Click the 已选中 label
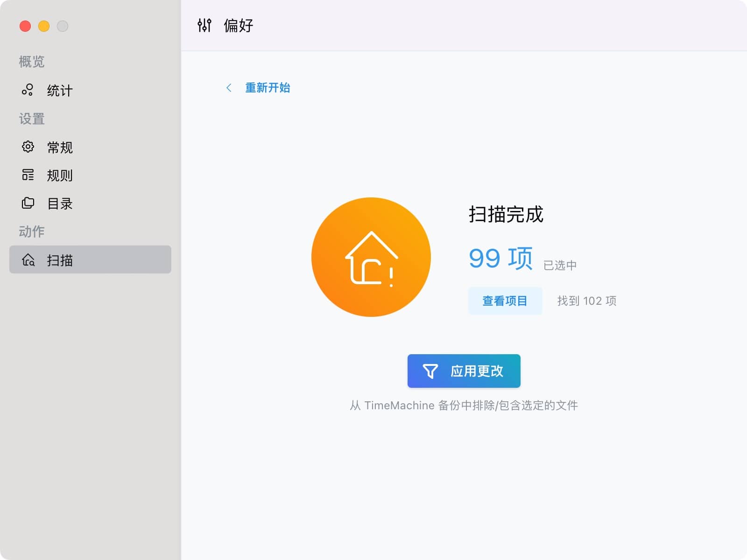Image resolution: width=747 pixels, height=560 pixels. click(560, 265)
